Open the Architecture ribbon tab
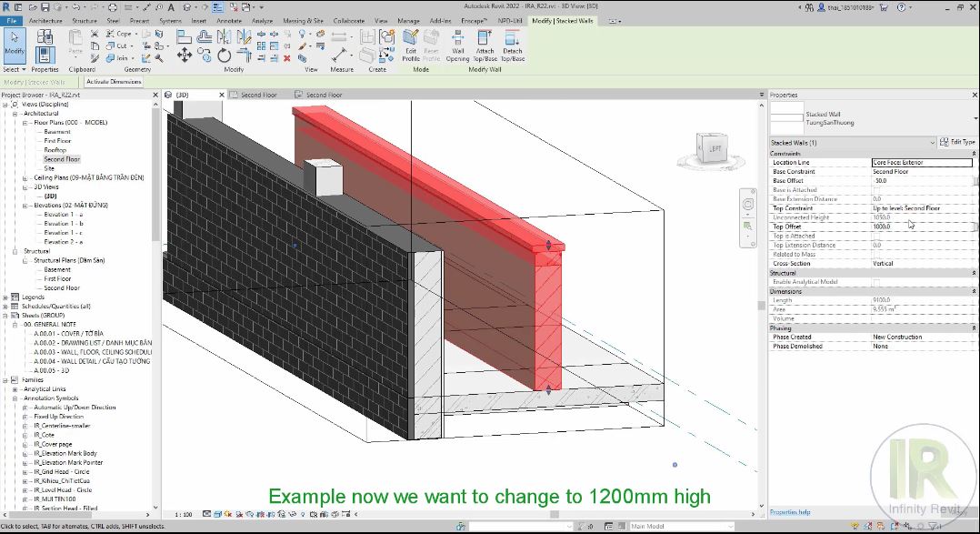 (45, 20)
